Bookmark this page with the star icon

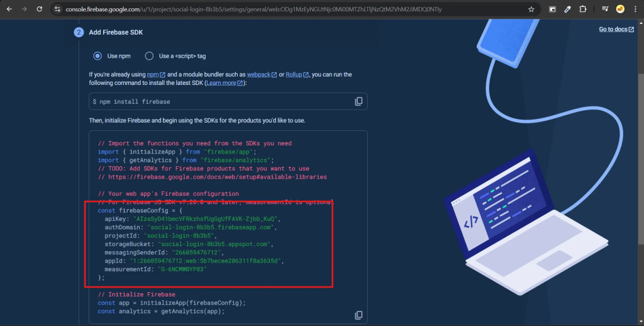click(x=531, y=9)
